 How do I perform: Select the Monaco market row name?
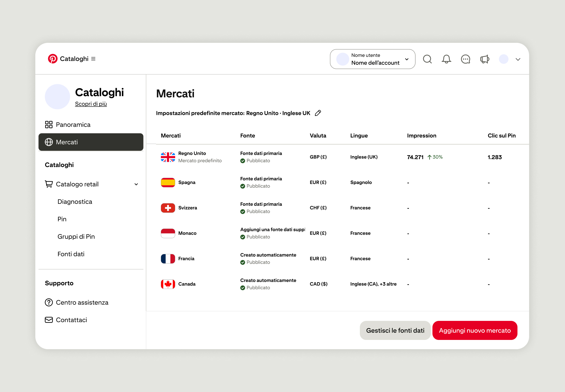187,233
